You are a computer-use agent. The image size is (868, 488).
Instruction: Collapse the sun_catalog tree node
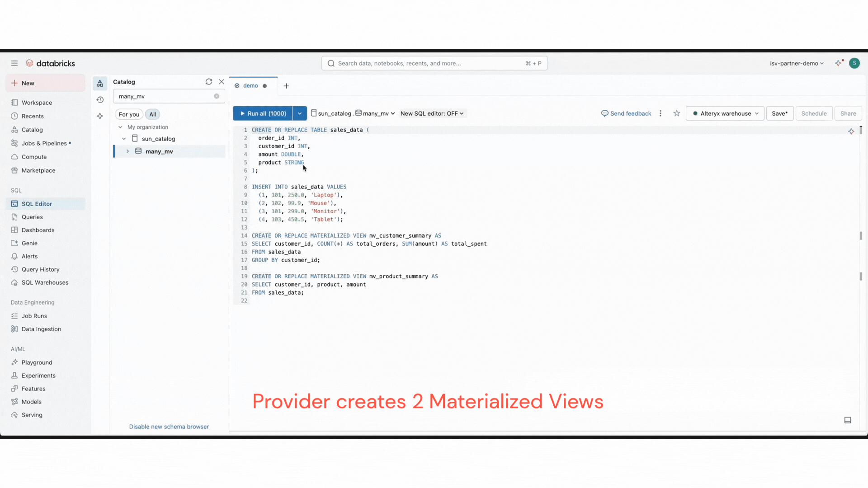124,139
